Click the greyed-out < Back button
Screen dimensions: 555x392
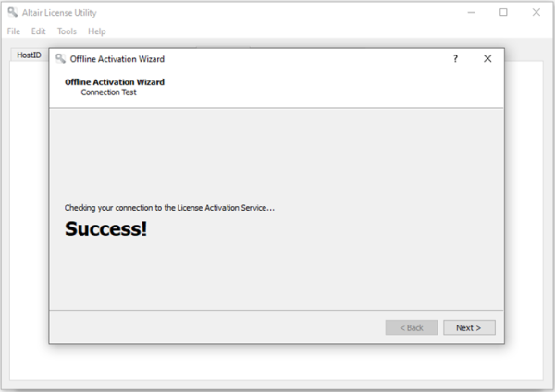coord(412,327)
